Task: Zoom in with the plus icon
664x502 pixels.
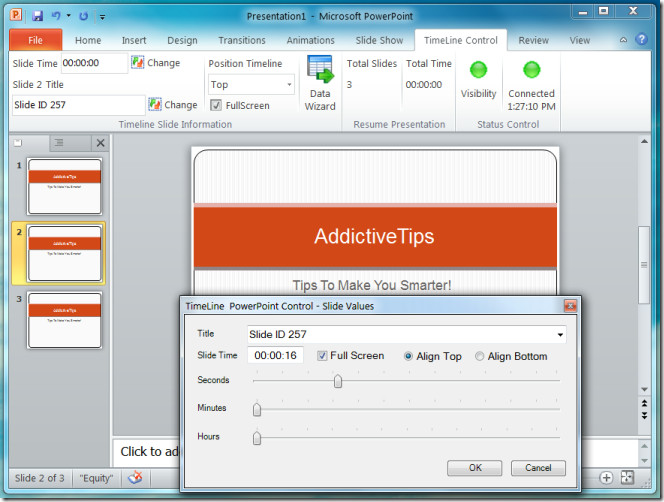Action: tap(606, 478)
